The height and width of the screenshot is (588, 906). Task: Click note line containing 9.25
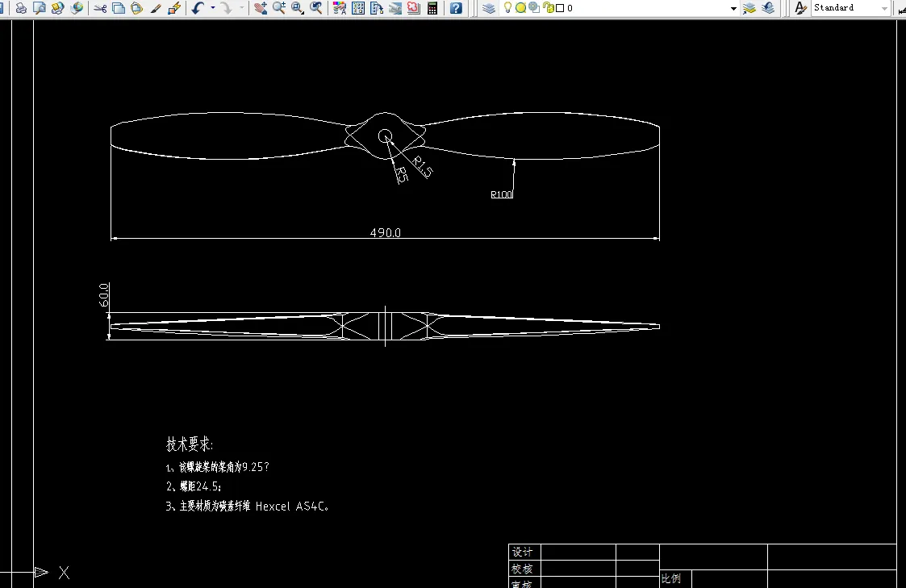[x=217, y=467]
